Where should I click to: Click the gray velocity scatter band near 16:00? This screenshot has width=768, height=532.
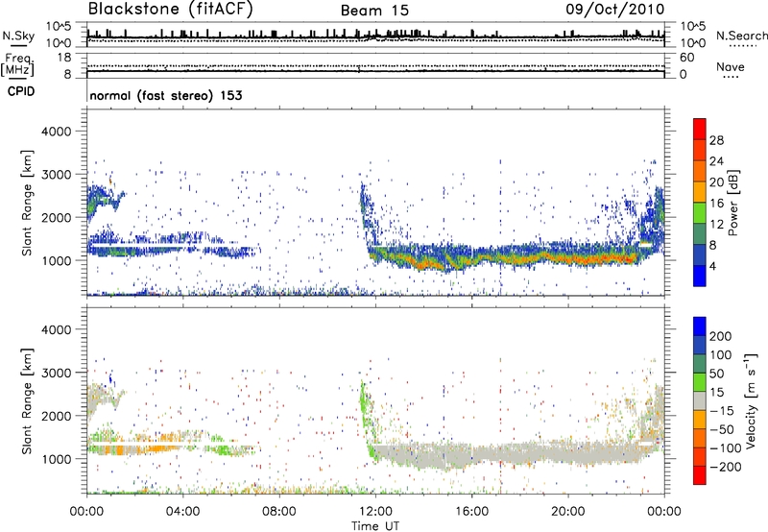click(471, 454)
